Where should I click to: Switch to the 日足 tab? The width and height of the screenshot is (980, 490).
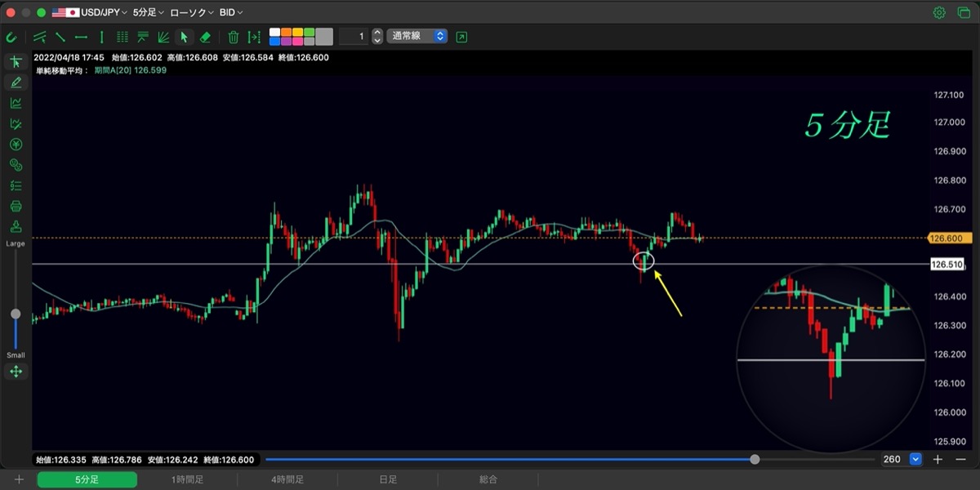point(388,479)
